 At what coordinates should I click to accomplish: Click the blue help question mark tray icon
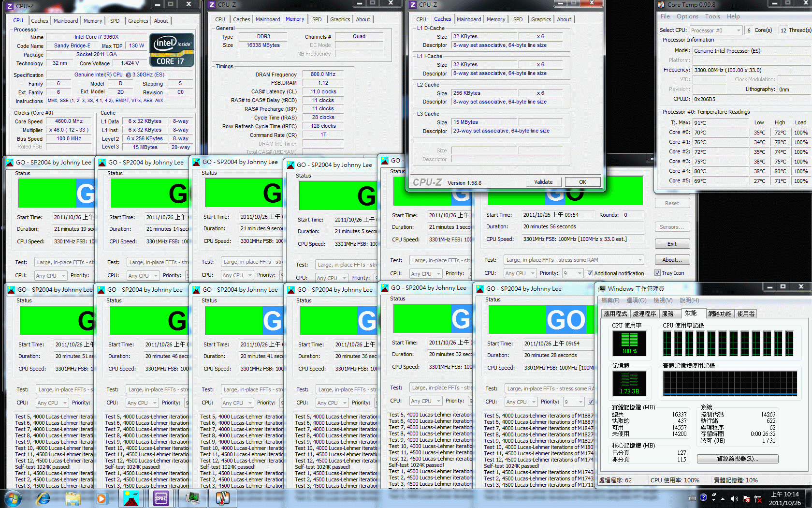[x=703, y=497]
